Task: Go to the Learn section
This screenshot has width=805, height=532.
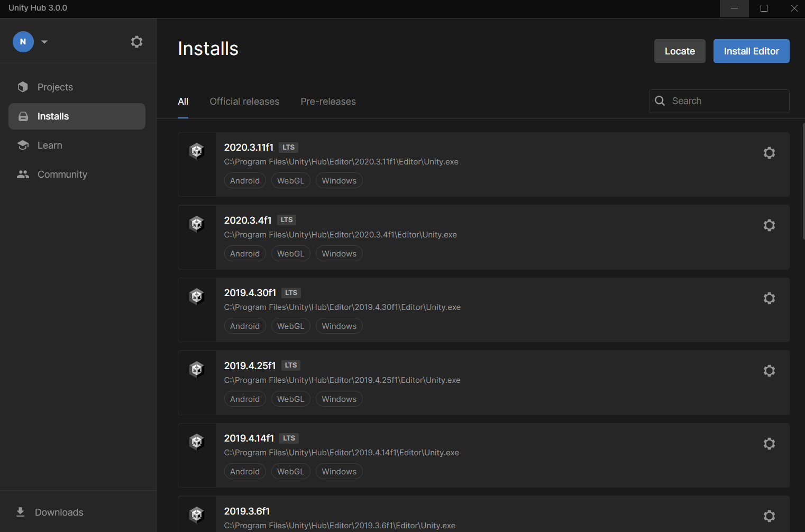Action: [x=50, y=145]
